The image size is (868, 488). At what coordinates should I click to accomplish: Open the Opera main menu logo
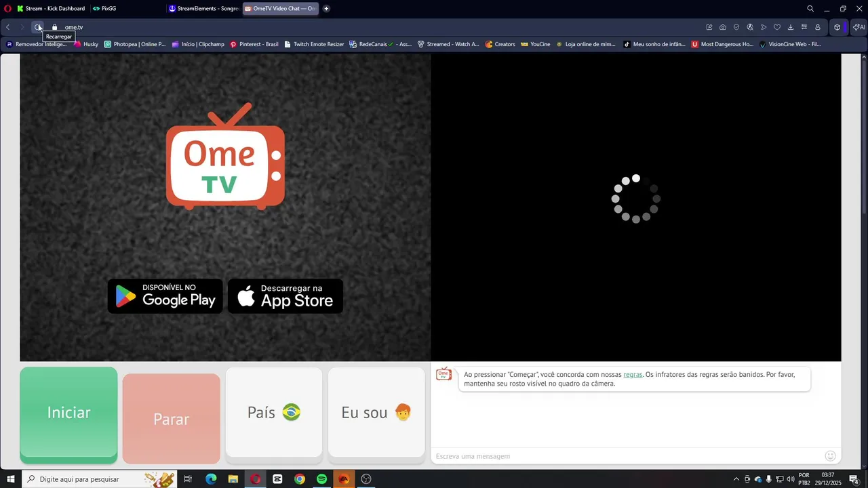7,9
